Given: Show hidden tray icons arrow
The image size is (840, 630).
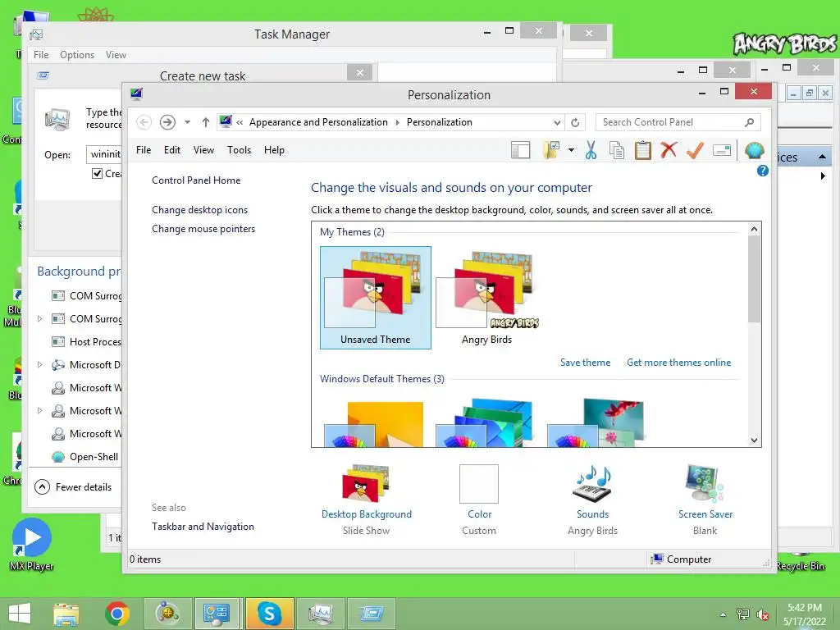Looking at the screenshot, I should pos(724,614).
